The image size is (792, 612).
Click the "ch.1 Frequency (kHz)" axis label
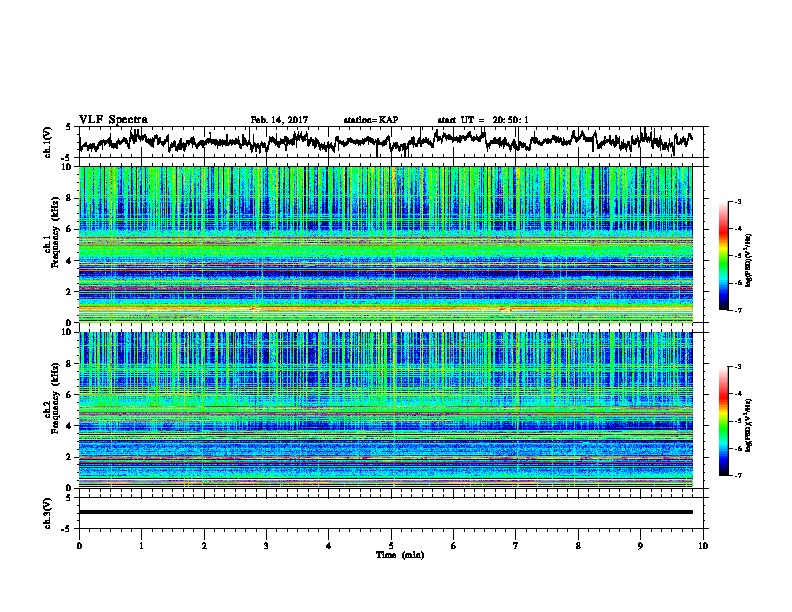(x=52, y=232)
